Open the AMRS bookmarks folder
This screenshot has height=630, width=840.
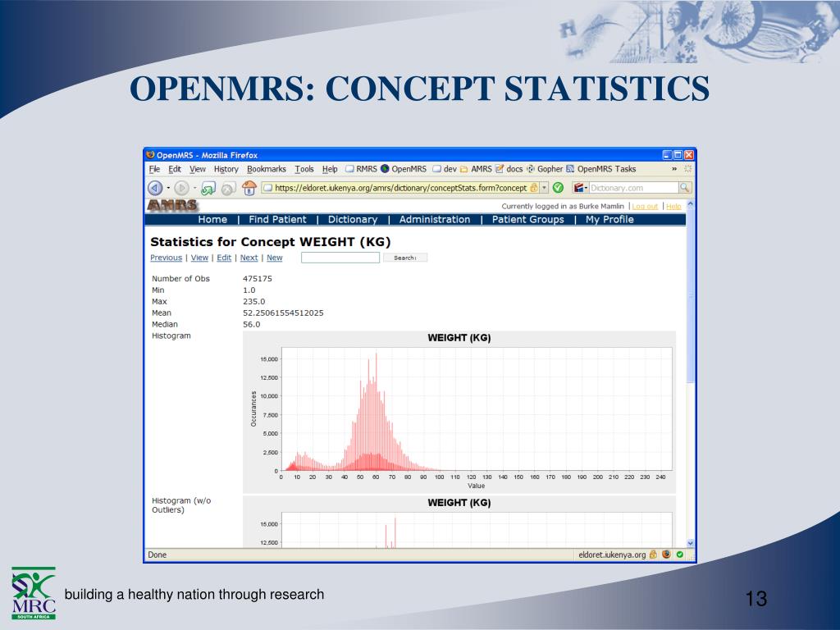pyautogui.click(x=476, y=169)
